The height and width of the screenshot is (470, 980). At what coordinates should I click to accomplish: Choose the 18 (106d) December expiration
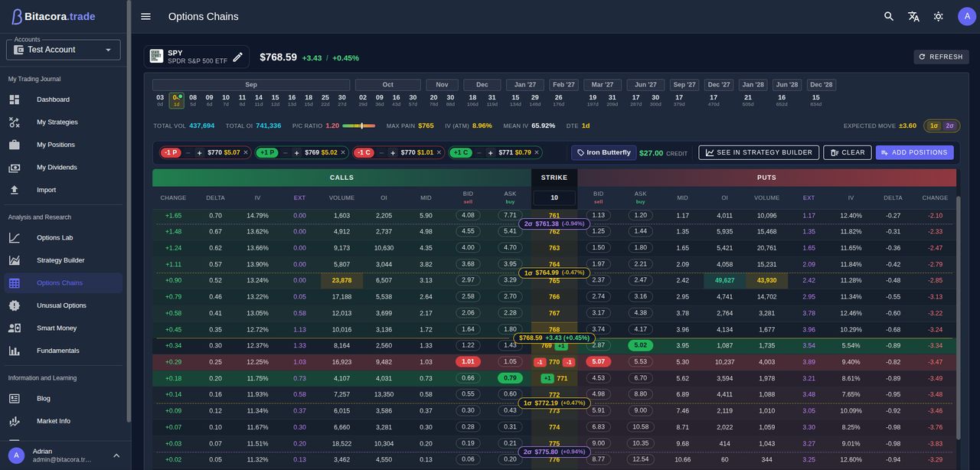[472, 100]
